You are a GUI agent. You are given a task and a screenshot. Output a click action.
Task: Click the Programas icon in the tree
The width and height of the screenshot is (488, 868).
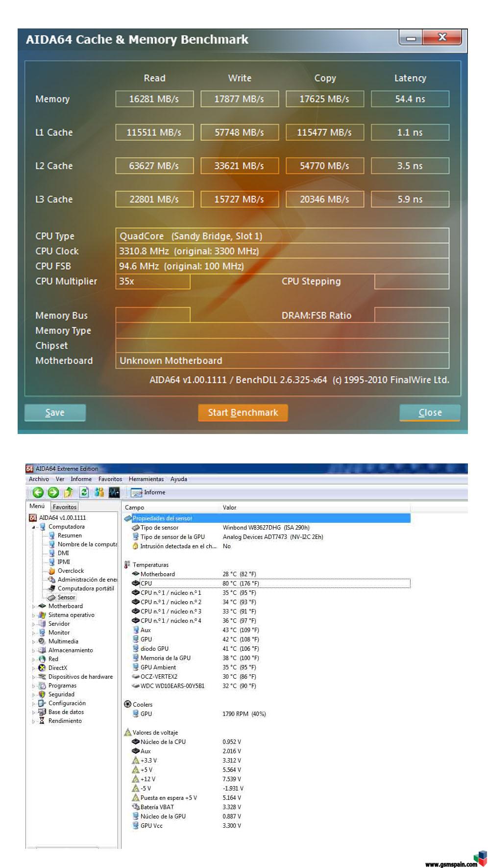point(42,686)
